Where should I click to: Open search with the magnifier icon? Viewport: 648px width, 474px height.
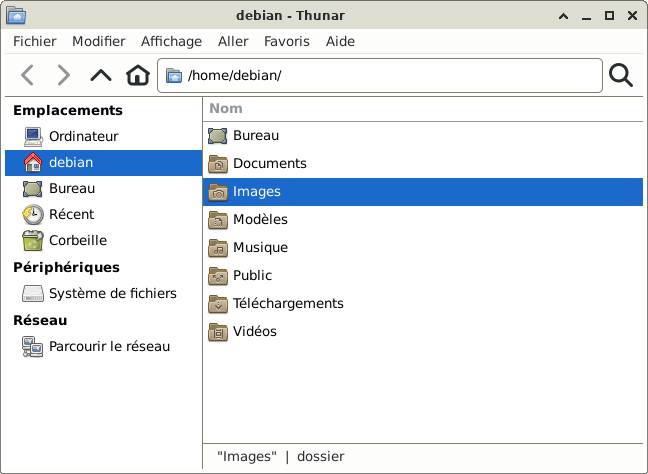click(x=621, y=75)
